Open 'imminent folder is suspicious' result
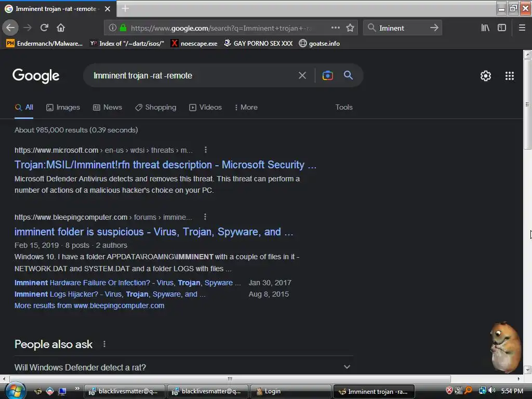532x399 pixels. click(x=154, y=232)
